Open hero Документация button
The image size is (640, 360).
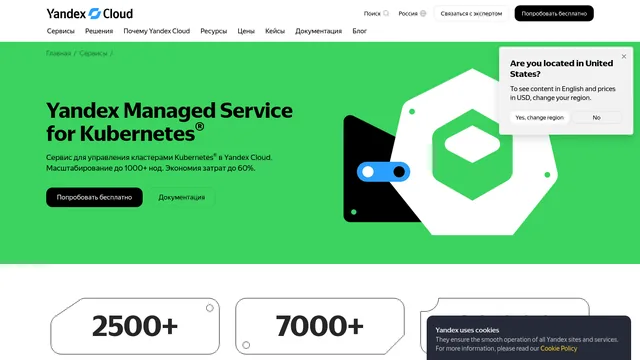pos(182,197)
